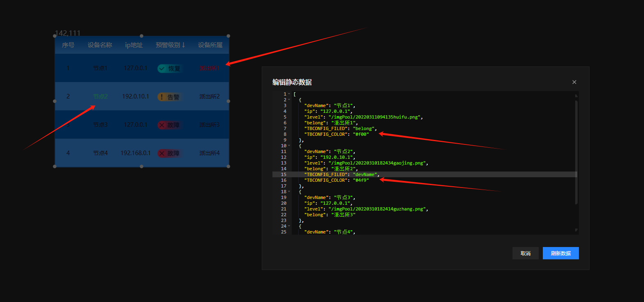644x302 pixels.
Task: Click the 设备所属 column header
Action: pos(210,45)
